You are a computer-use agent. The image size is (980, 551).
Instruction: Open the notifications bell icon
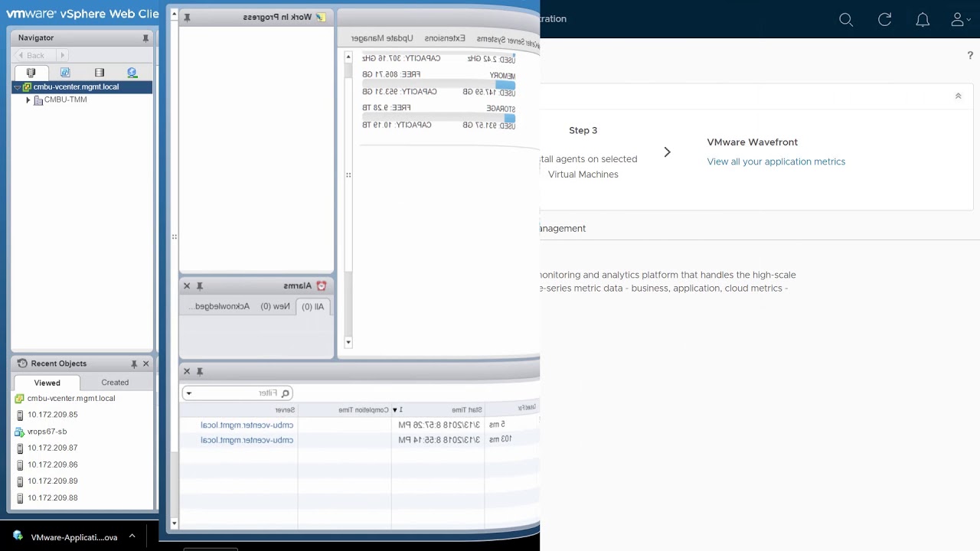click(x=923, y=20)
